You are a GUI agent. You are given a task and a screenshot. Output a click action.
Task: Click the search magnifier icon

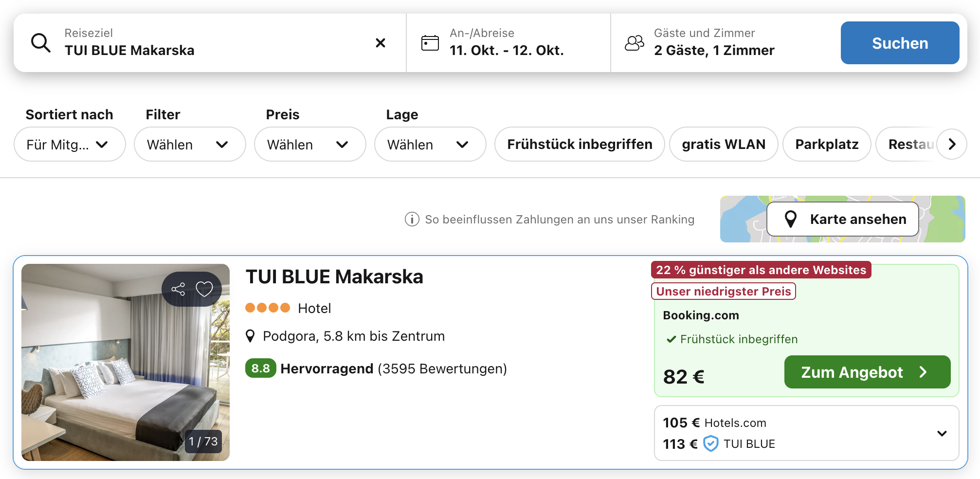(x=41, y=43)
